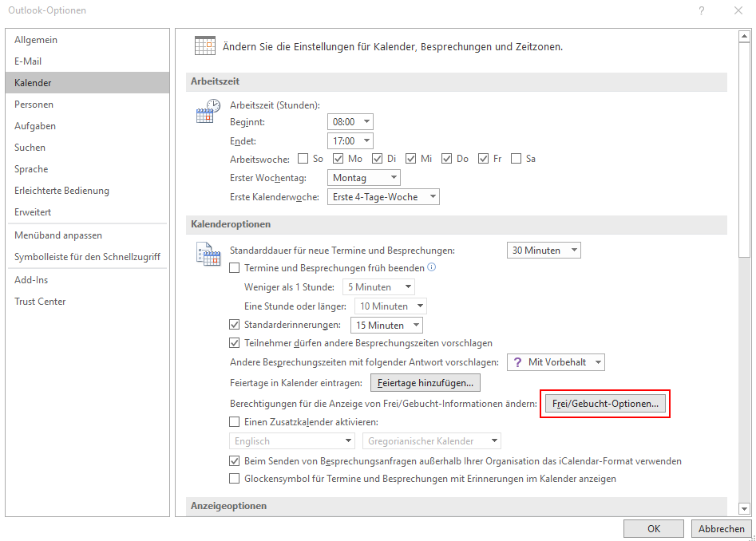Open Menüband anpassen settings page

click(x=58, y=235)
